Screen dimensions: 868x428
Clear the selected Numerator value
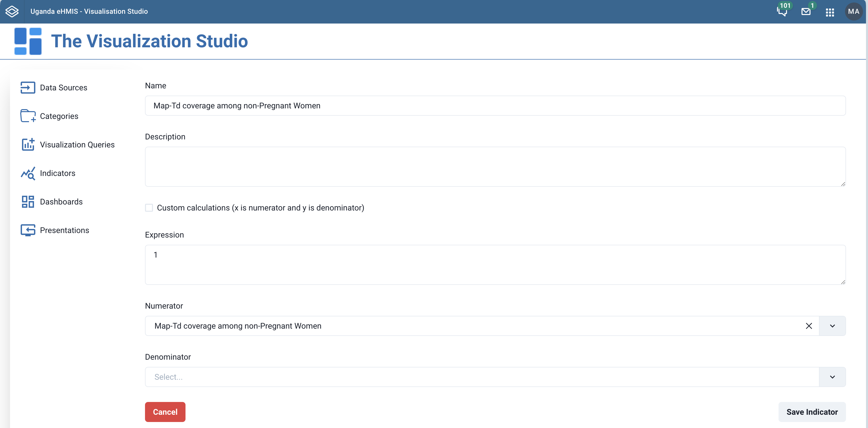[809, 326]
